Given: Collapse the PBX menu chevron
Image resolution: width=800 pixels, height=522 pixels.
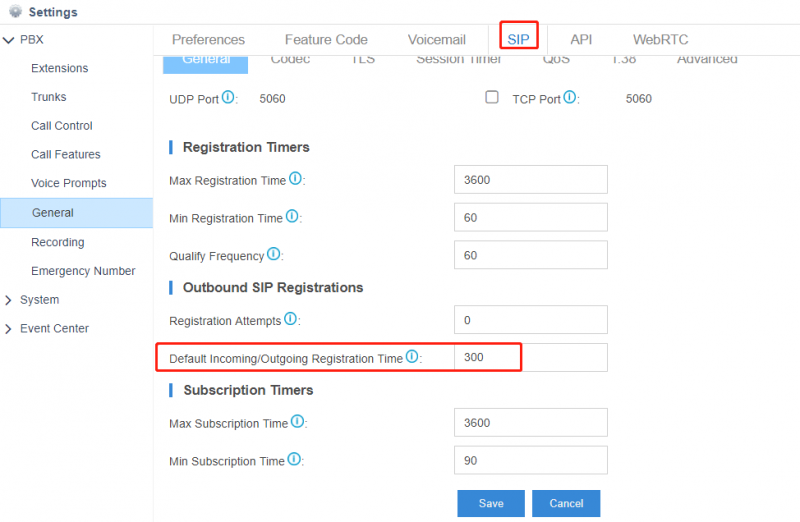Looking at the screenshot, I should pos(8,40).
